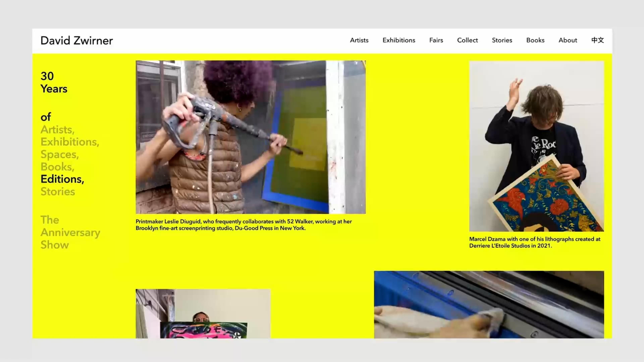This screenshot has height=362, width=644.
Task: Jump to Artists, section in sidebar
Action: (x=58, y=130)
